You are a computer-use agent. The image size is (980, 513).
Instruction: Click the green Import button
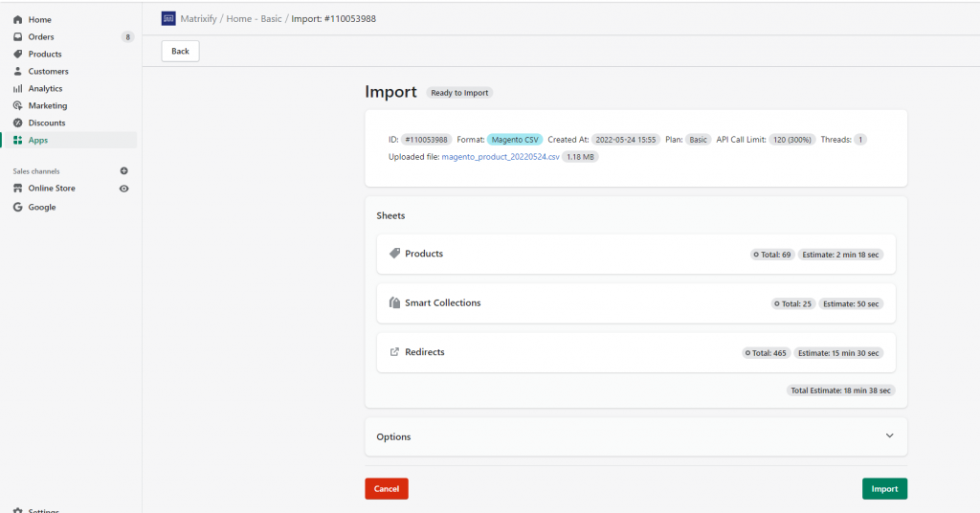884,489
